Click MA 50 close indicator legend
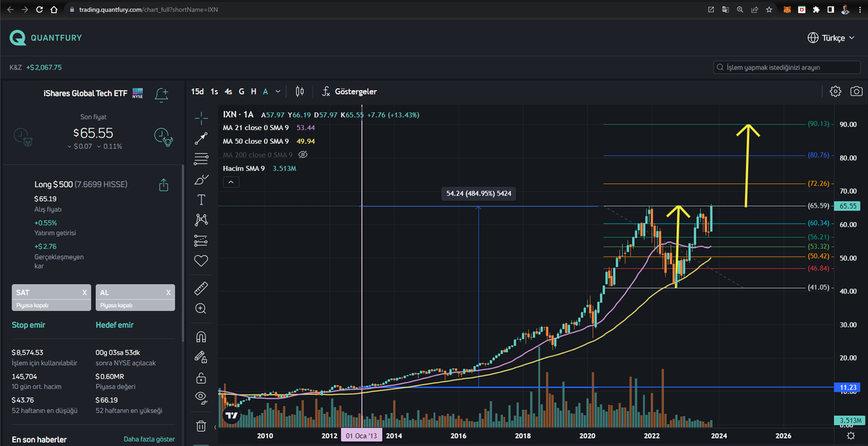 pyautogui.click(x=256, y=141)
